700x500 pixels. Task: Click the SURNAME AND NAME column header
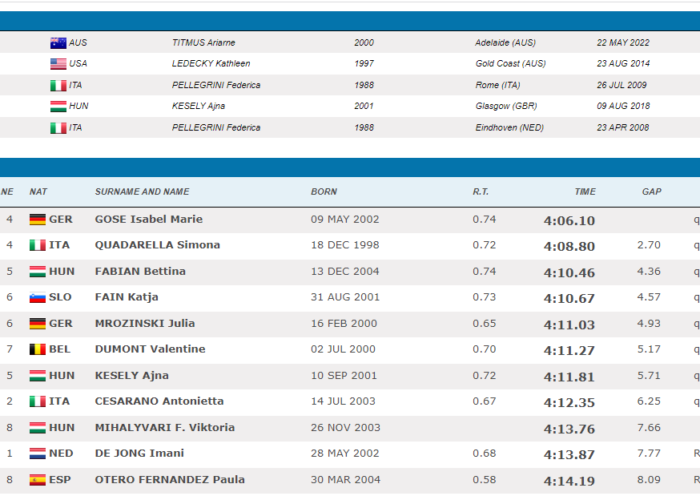tap(141, 192)
